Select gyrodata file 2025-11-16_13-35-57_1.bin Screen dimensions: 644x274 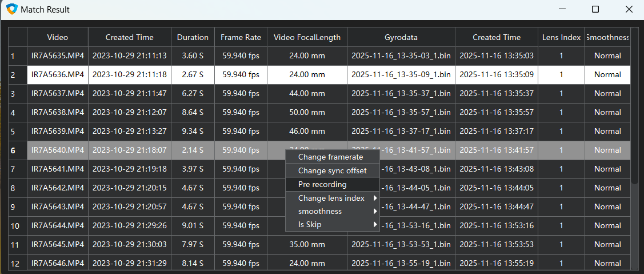[401, 112]
